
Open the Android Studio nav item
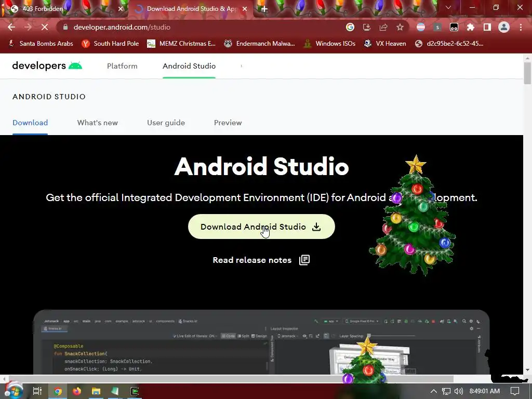point(189,66)
